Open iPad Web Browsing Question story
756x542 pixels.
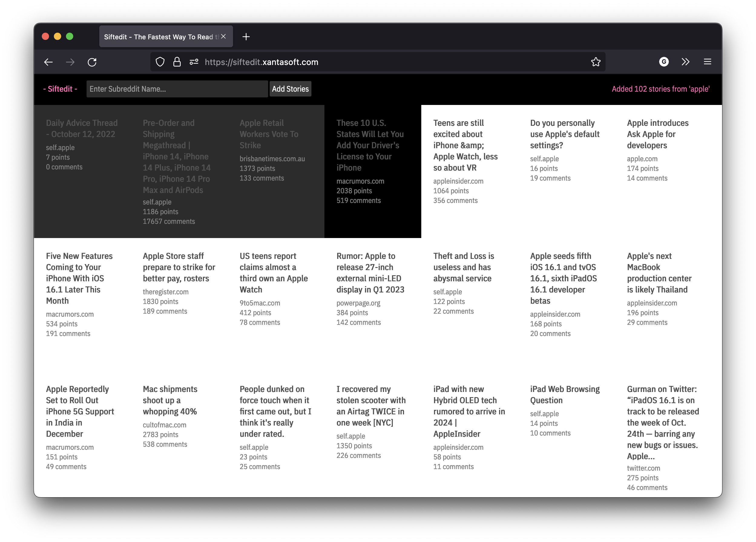565,394
